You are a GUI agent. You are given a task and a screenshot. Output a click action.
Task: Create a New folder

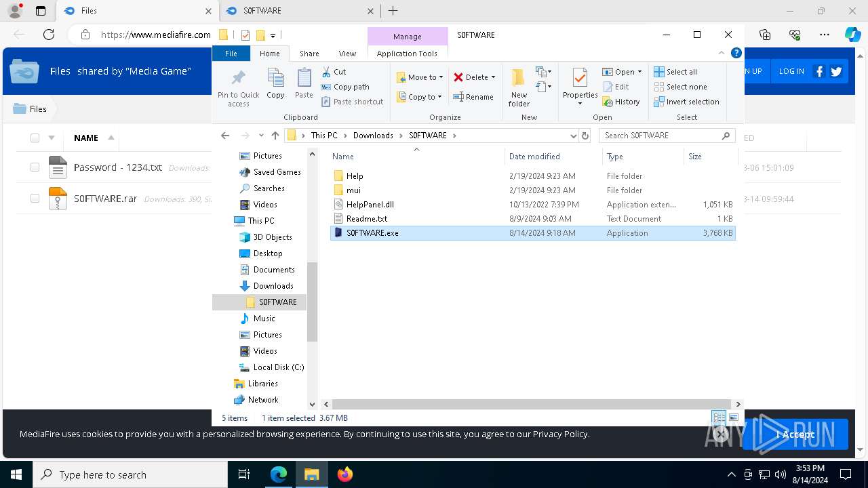[x=519, y=87]
